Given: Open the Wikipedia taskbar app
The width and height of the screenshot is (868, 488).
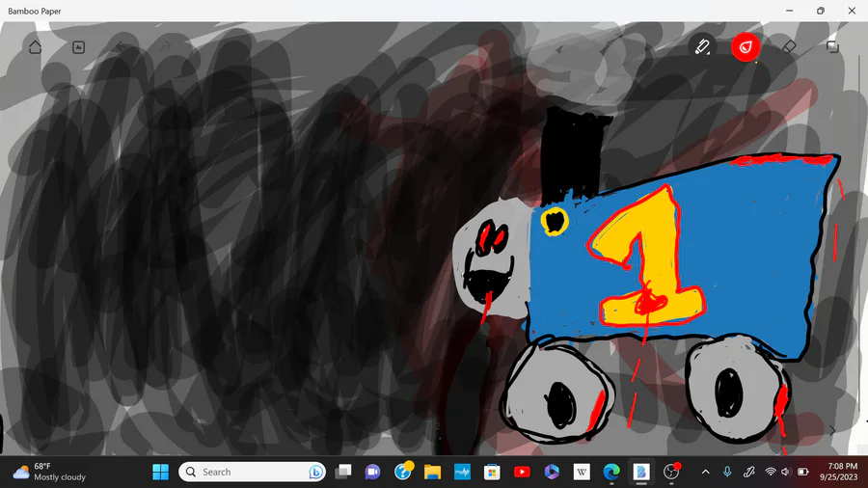Looking at the screenshot, I should click(x=582, y=472).
